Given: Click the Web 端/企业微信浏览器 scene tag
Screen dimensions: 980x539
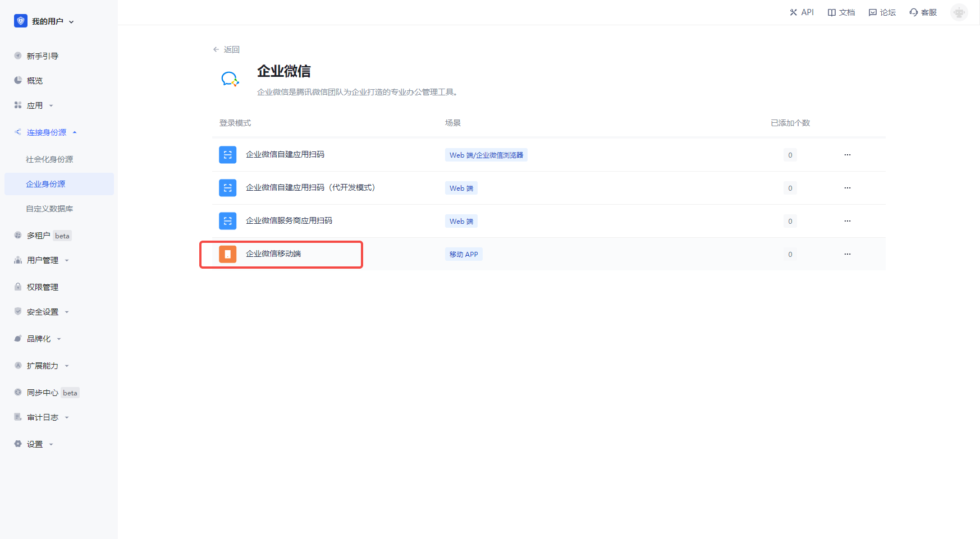Looking at the screenshot, I should pyautogui.click(x=486, y=155).
